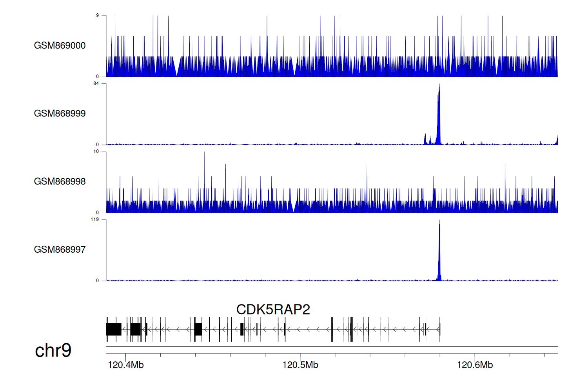Select the chr9 chromosome label
This screenshot has width=588, height=384.
(53, 350)
